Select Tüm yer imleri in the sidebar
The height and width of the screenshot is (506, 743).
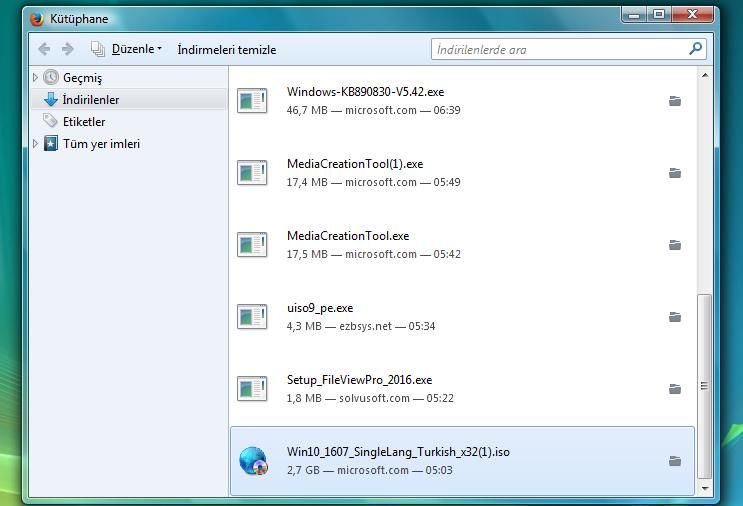[101, 144]
